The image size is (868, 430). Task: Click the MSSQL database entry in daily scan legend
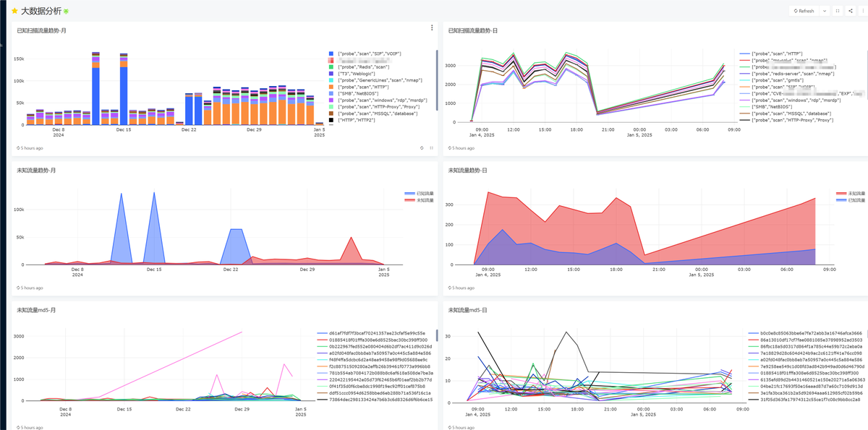[x=786, y=113]
